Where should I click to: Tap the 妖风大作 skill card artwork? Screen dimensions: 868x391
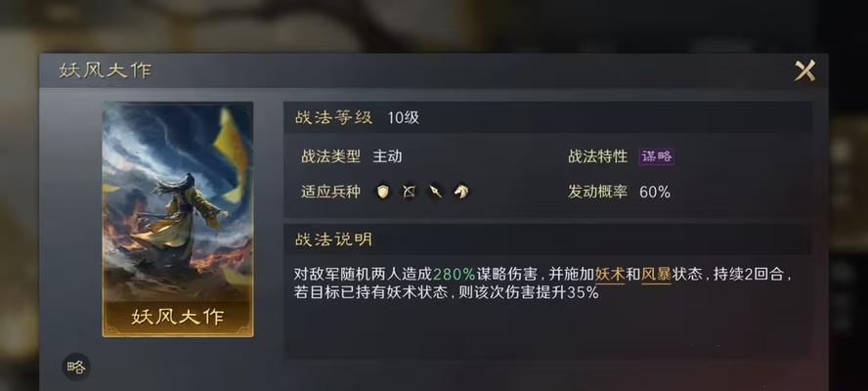click(178, 219)
